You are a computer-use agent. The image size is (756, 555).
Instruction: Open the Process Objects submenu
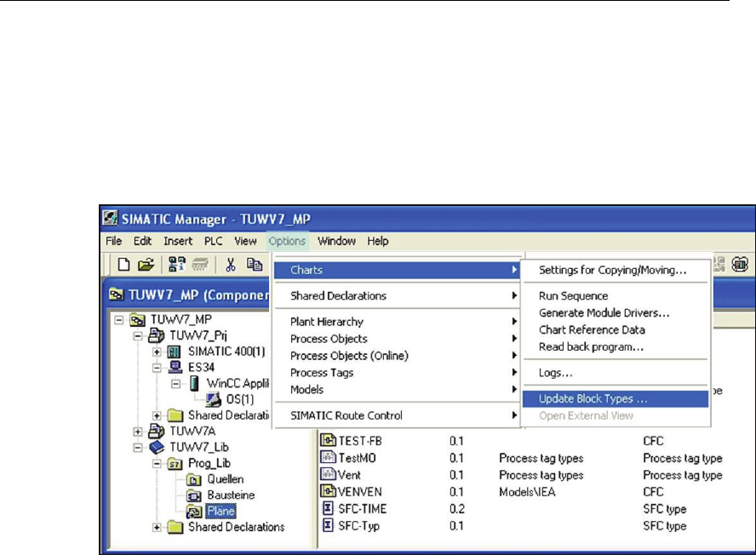[398, 339]
